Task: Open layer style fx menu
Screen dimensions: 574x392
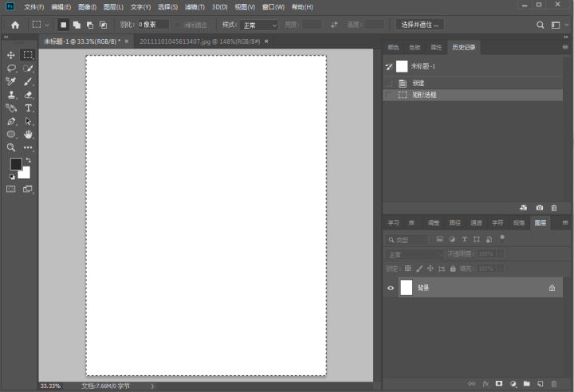Action: [486, 383]
